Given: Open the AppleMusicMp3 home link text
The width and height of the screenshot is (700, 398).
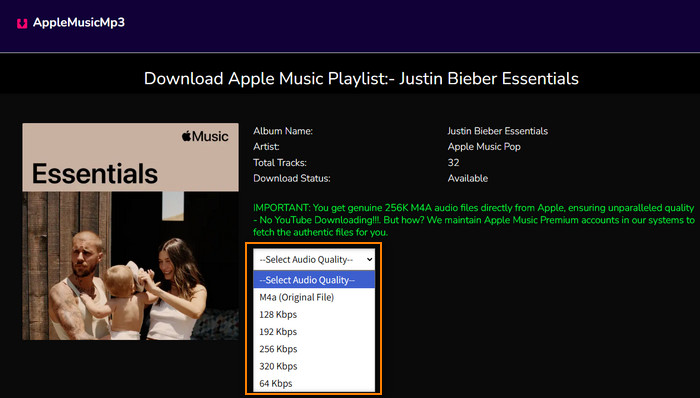Looking at the screenshot, I should [79, 22].
